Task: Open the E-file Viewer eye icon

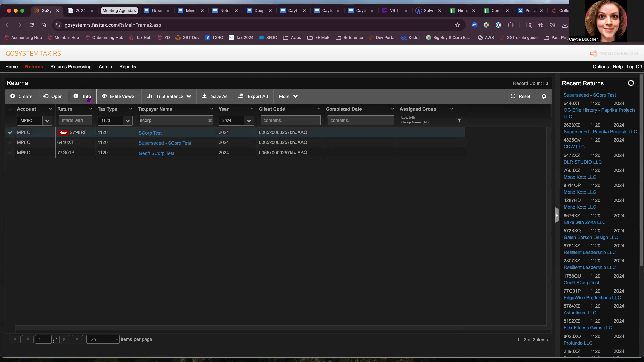Action: click(104, 96)
